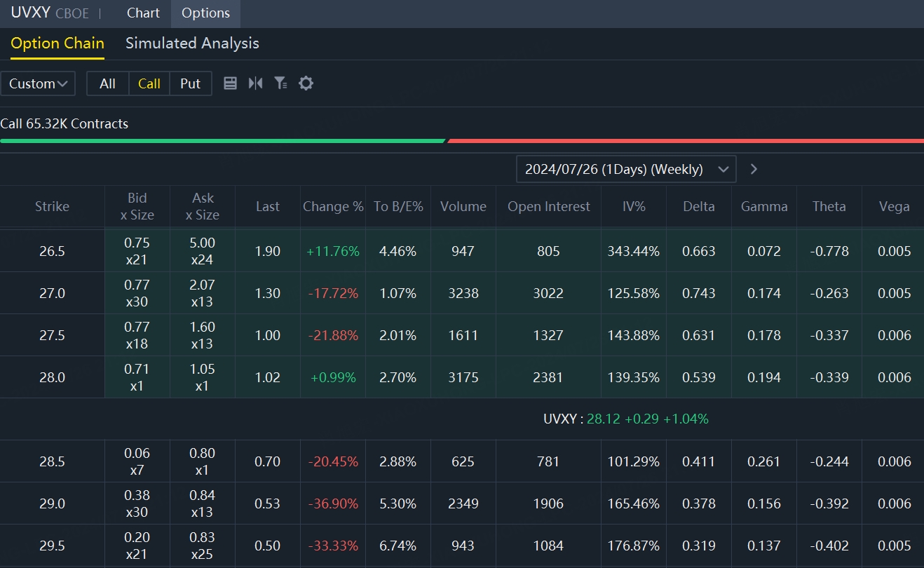This screenshot has width=924, height=568.
Task: Select the 27.0 strike row
Action: 462,293
